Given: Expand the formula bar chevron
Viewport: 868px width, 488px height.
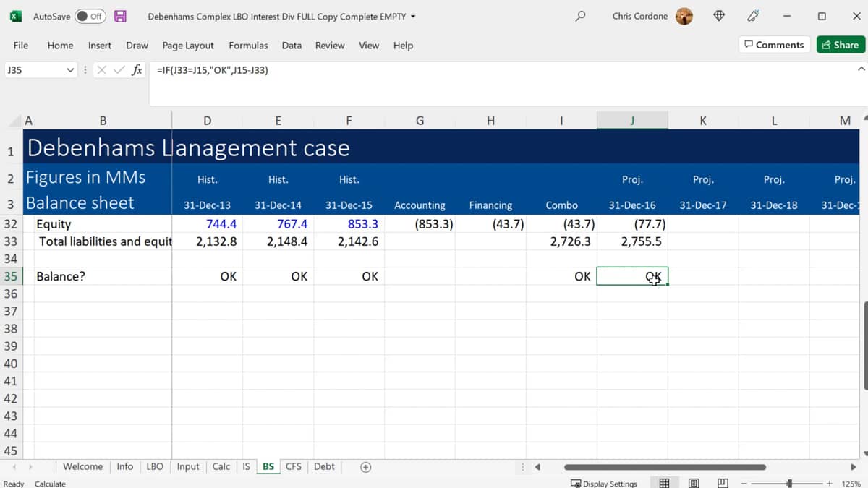Looking at the screenshot, I should pyautogui.click(x=861, y=69).
